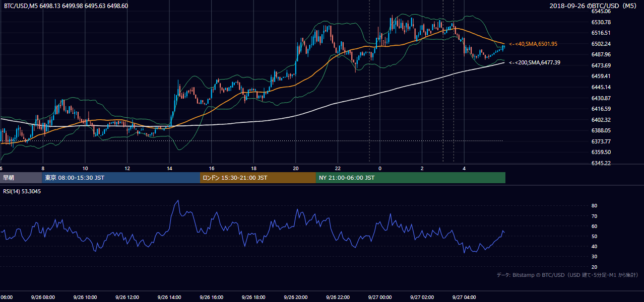Click the '9/26 20:00' date label
The height and width of the screenshot is (302, 644).
(295, 297)
